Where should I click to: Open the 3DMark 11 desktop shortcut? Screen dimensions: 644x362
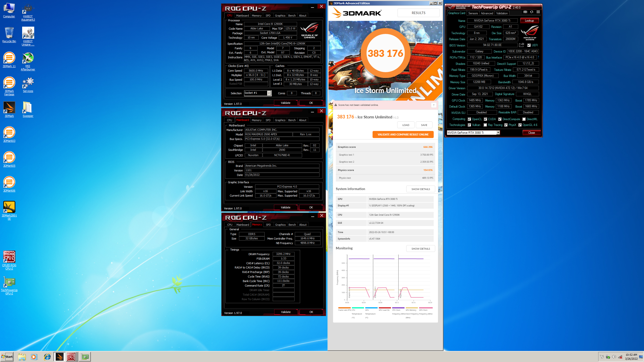click(x=9, y=60)
